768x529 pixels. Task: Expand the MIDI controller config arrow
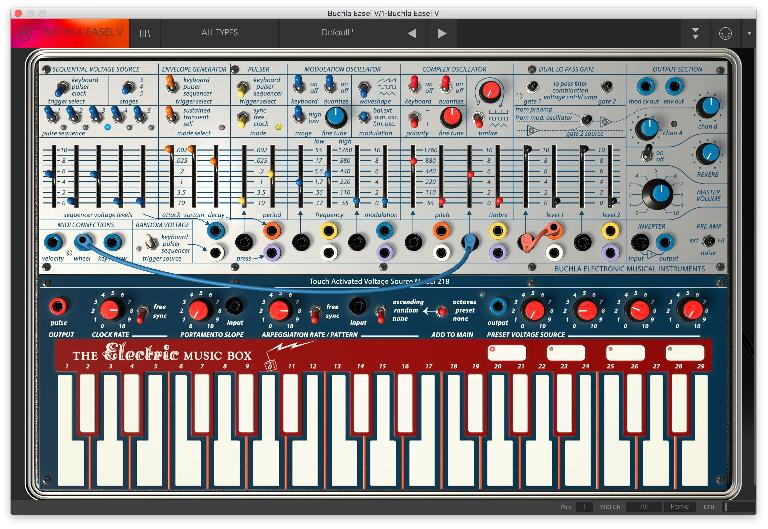(749, 33)
